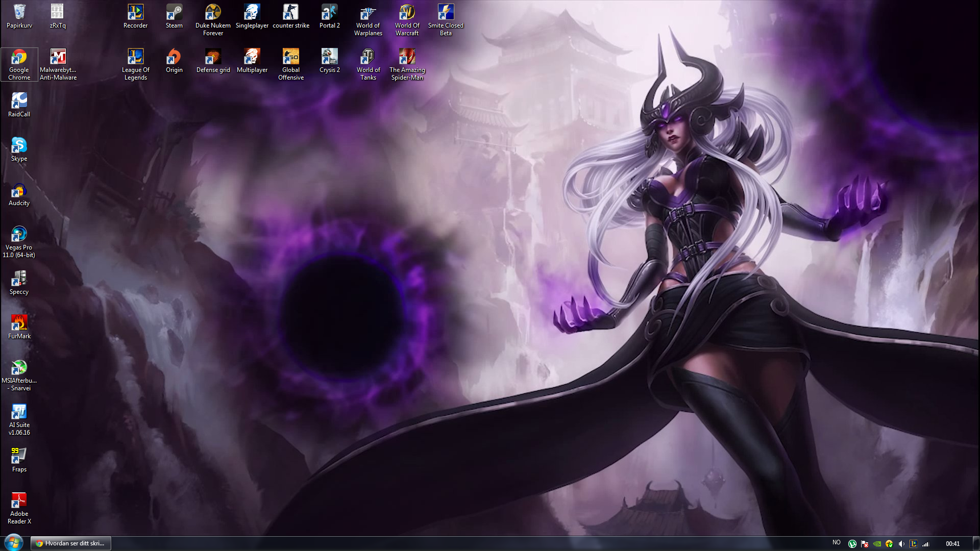Image resolution: width=980 pixels, height=551 pixels.
Task: Select the Adobe Reader X icon
Action: (19, 508)
